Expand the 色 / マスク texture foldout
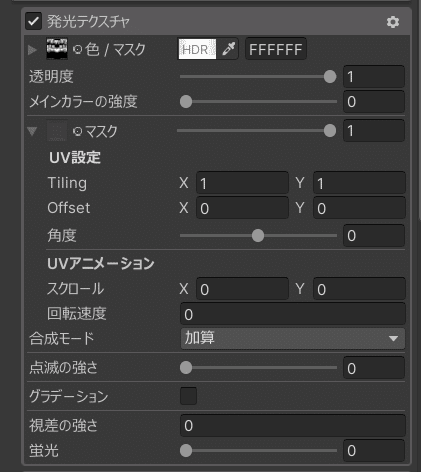This screenshot has width=421, height=472. 32,50
